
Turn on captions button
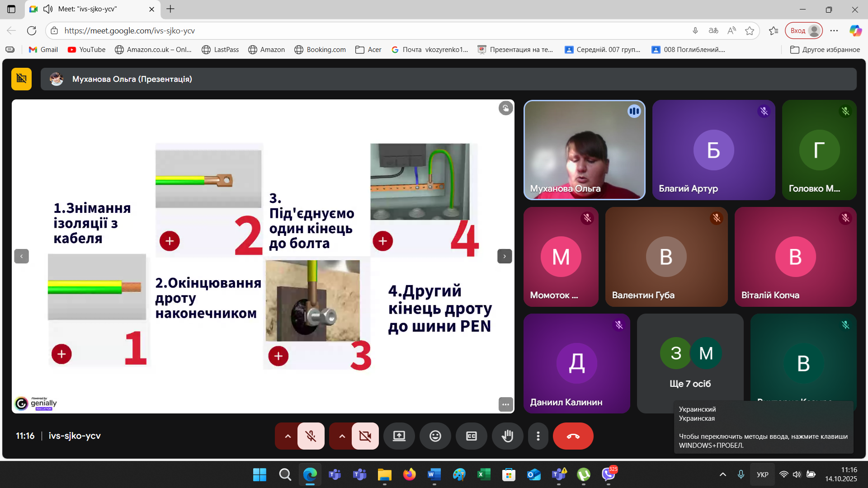click(x=471, y=436)
